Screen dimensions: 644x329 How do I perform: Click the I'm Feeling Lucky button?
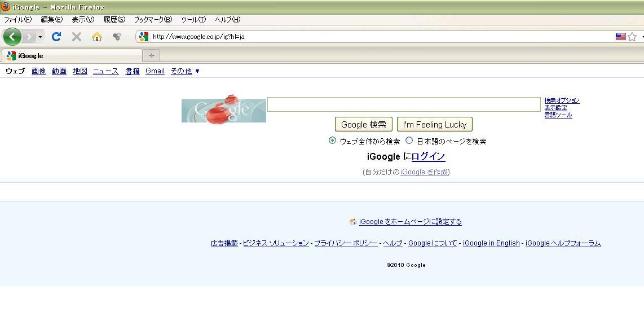click(x=435, y=124)
